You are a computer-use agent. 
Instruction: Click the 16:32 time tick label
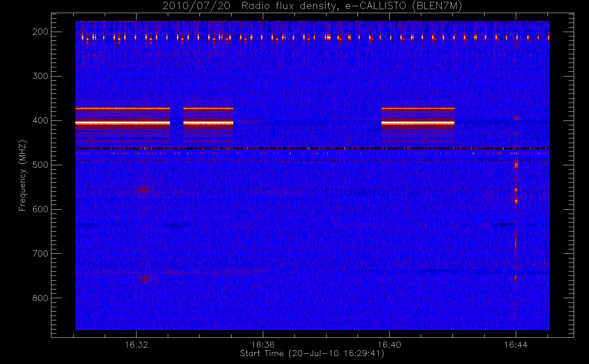tap(137, 345)
